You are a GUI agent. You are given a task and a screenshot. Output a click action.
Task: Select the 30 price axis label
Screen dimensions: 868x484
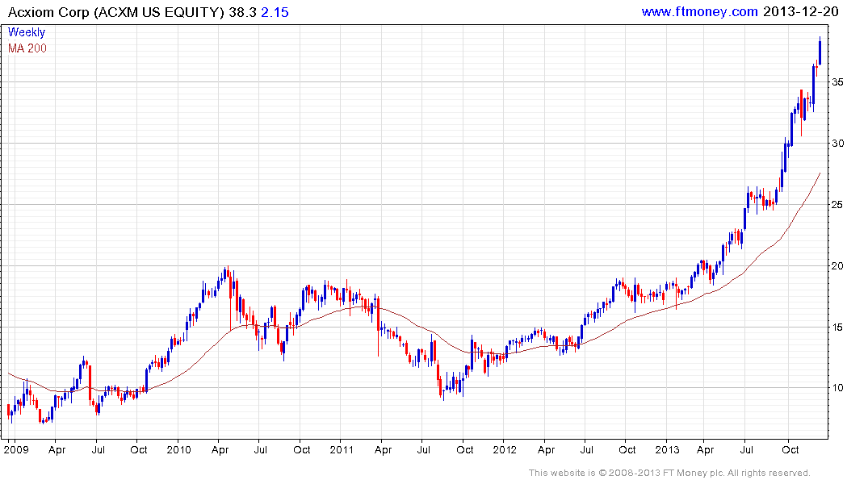837,144
